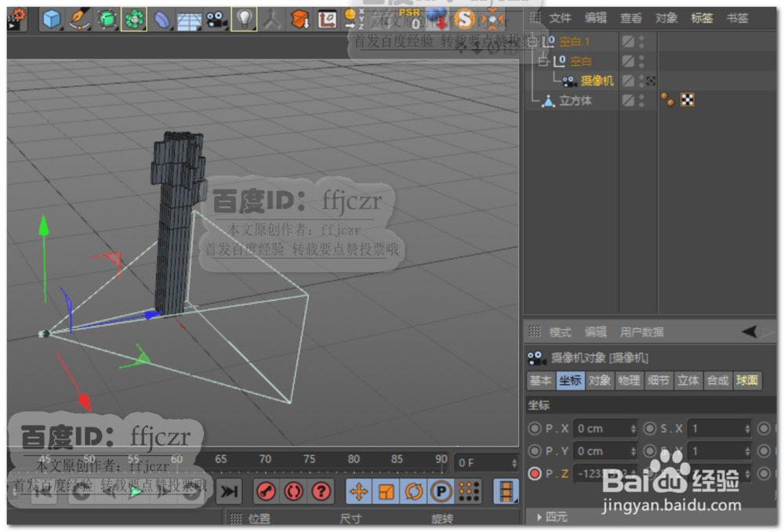
Task: Toggle position keyframe recording
Action: (x=358, y=492)
